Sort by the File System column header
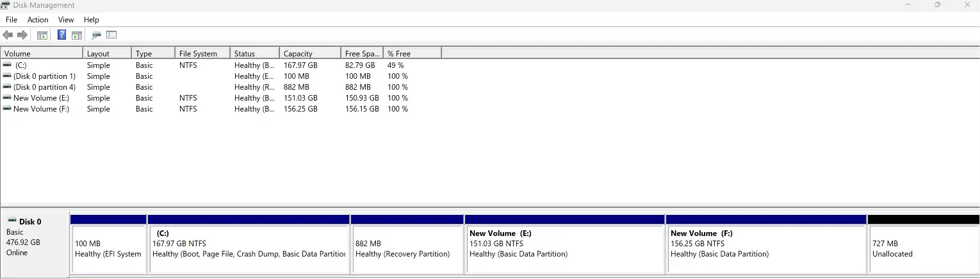This screenshot has width=980, height=279. pos(202,53)
